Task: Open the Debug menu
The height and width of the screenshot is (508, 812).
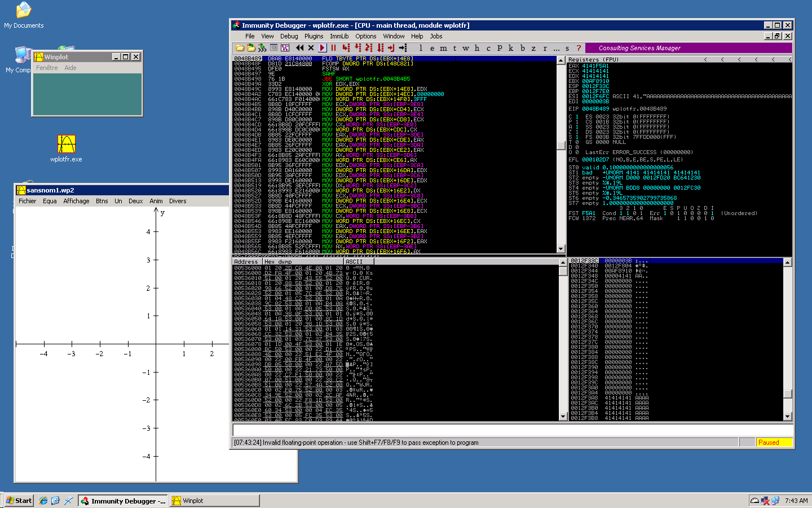Action: click(289, 36)
